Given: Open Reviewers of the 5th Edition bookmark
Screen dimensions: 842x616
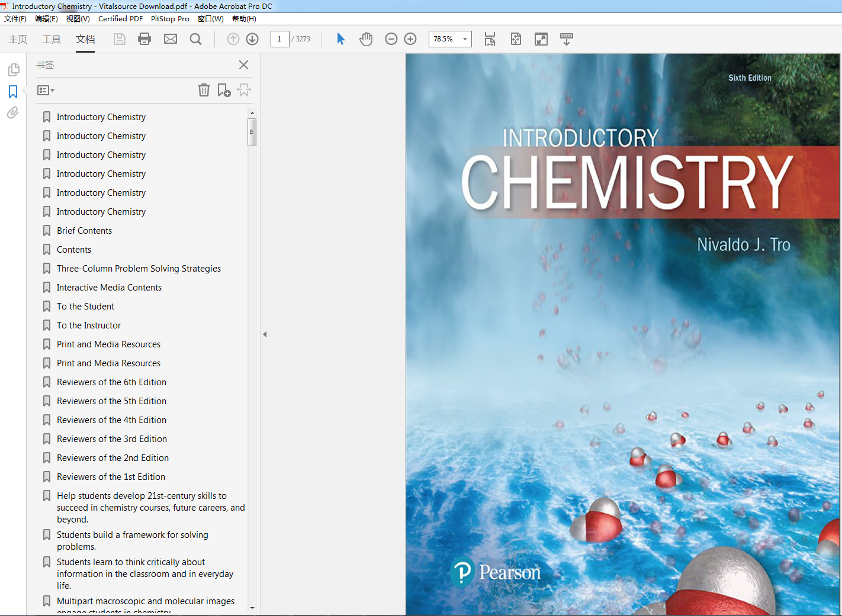Looking at the screenshot, I should click(111, 401).
